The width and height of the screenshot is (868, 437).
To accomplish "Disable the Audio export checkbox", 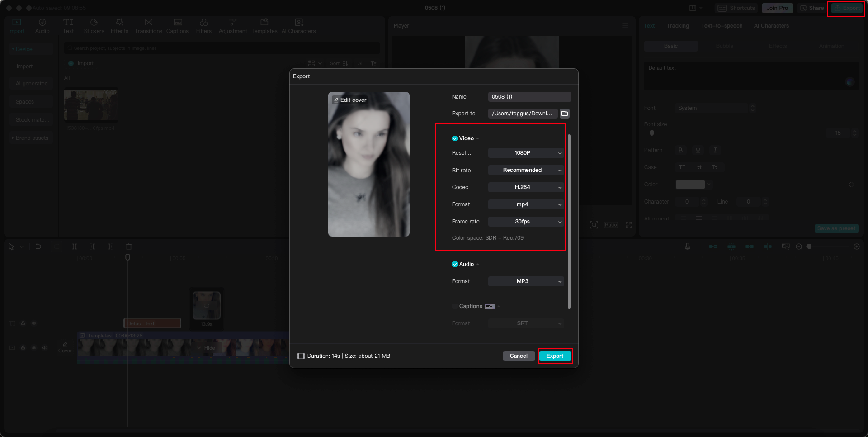I will click(455, 264).
